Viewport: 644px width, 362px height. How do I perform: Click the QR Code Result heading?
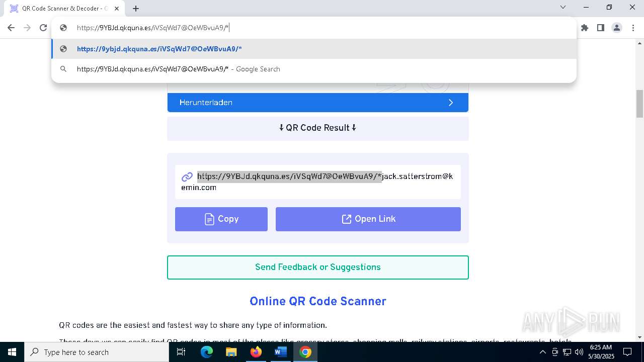coord(317,128)
